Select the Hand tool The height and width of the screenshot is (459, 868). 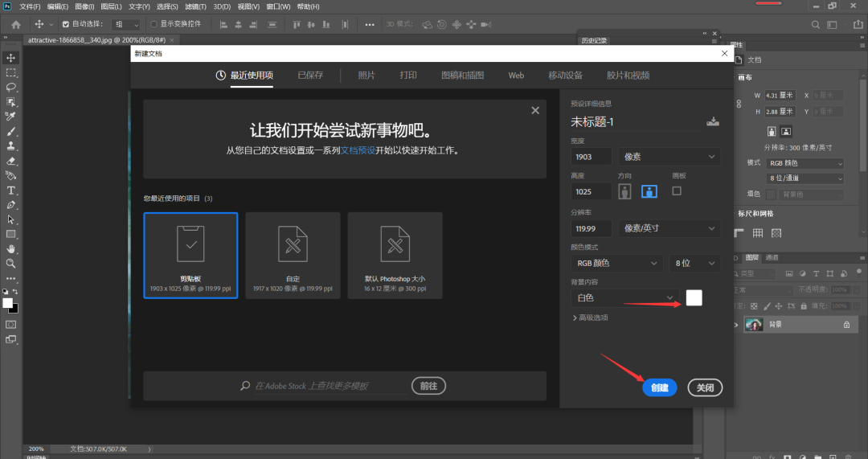pos(11,248)
